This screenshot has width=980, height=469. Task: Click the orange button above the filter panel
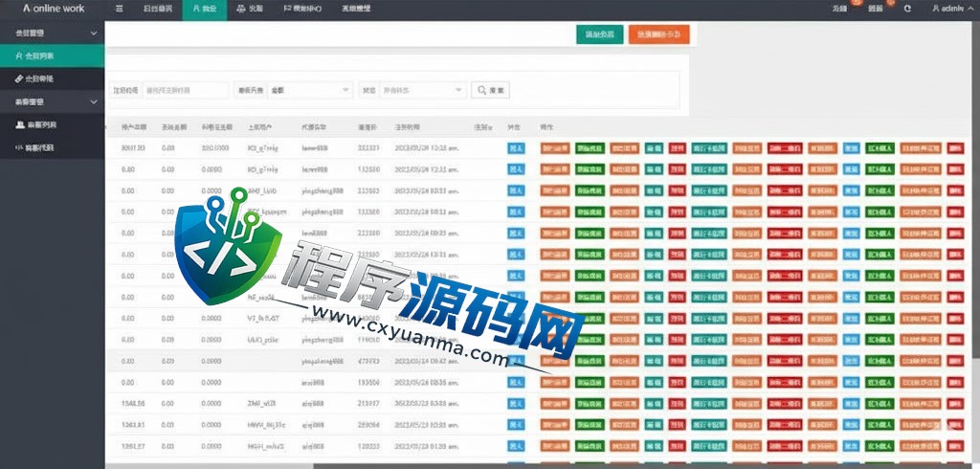tap(659, 35)
